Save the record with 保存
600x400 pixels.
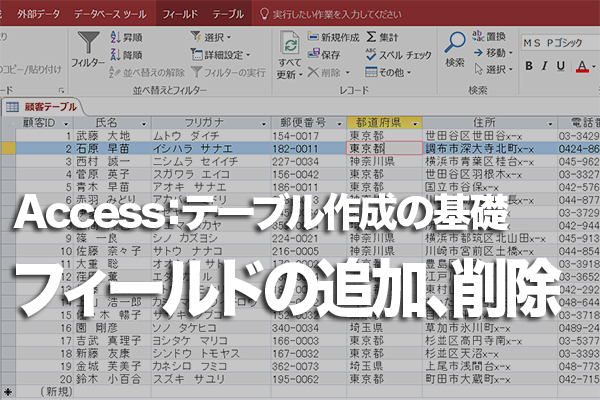[x=324, y=54]
